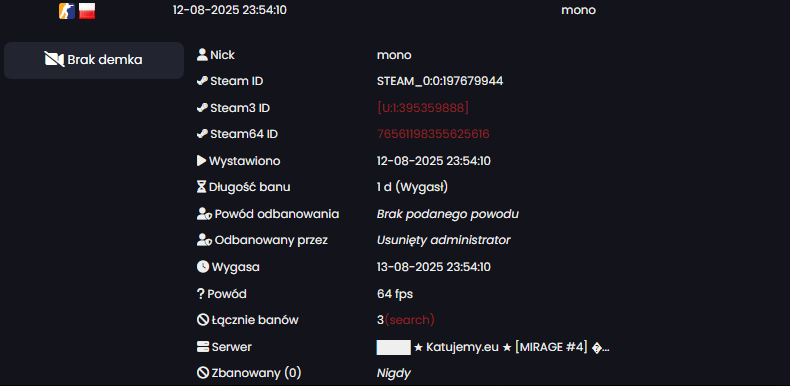Viewport: 790px width, 386px height.
Task: Click the Polish flag icon
Action: pyautogui.click(x=87, y=11)
